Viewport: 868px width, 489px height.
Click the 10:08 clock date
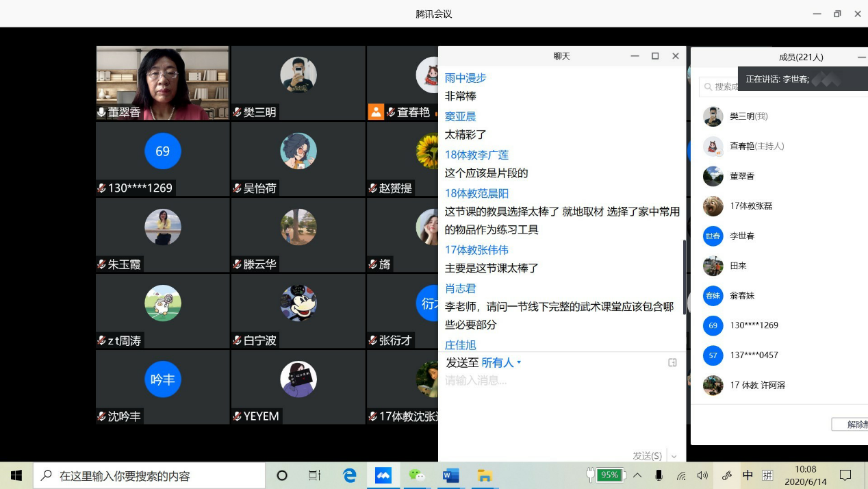coord(806,475)
